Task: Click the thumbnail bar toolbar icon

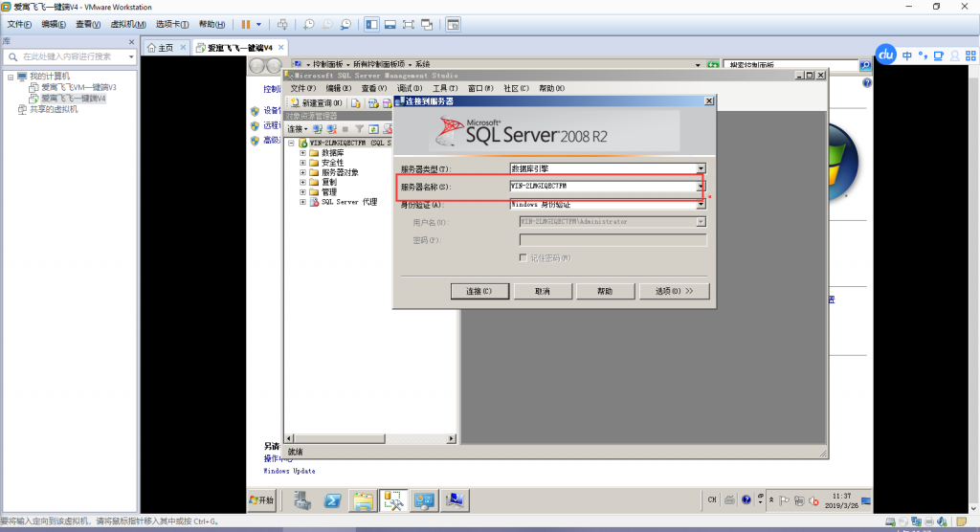Action: 390,24
